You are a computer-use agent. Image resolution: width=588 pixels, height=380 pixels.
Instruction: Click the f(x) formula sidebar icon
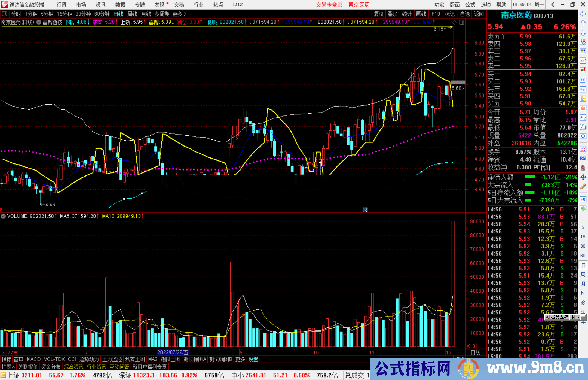tap(583, 127)
